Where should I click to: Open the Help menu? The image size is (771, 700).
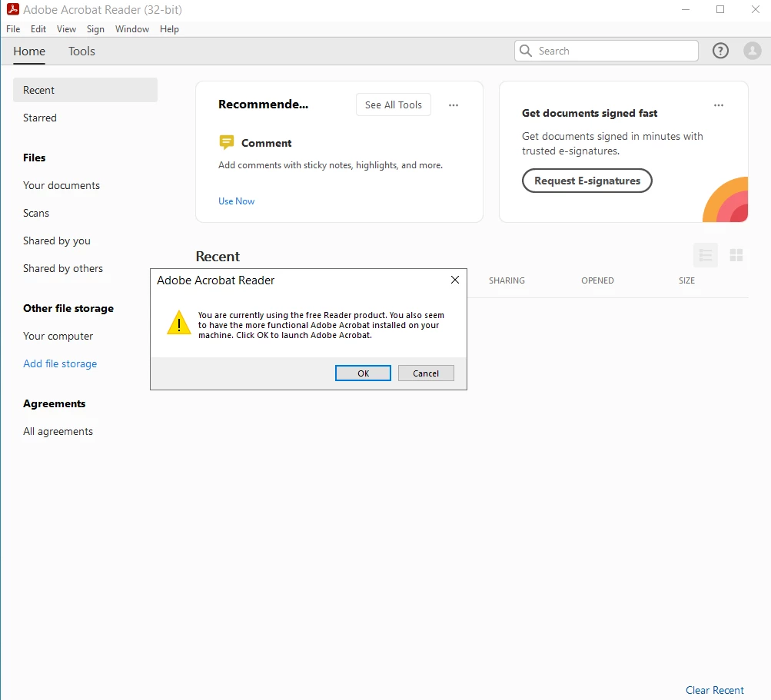click(169, 29)
